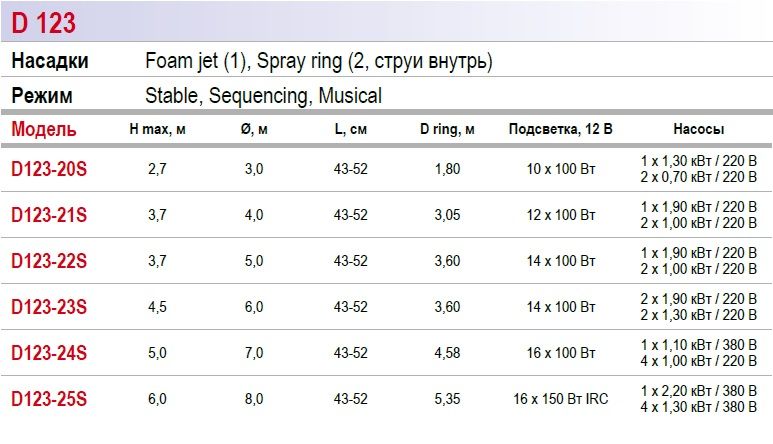Click the Режим row label
This screenshot has width=773, height=444.
pos(42,96)
